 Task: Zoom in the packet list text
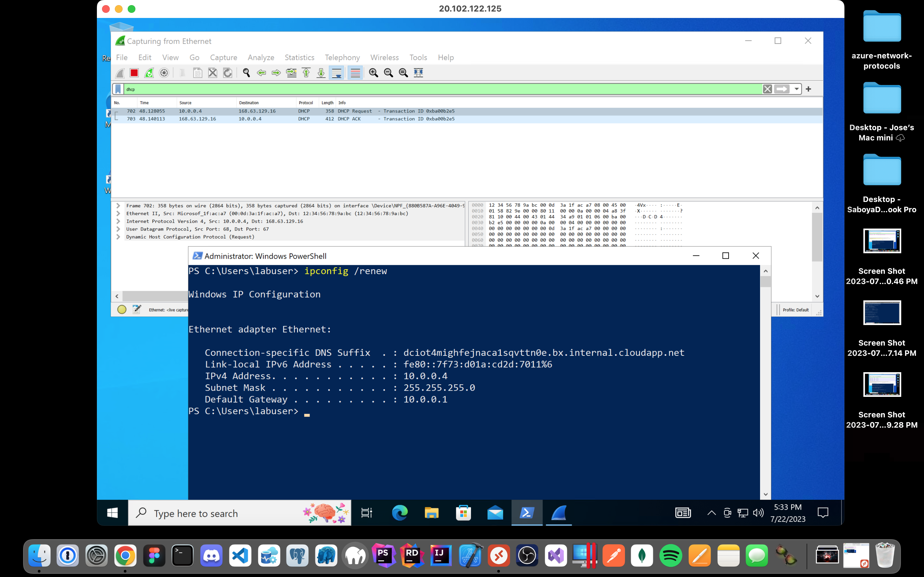click(x=373, y=72)
